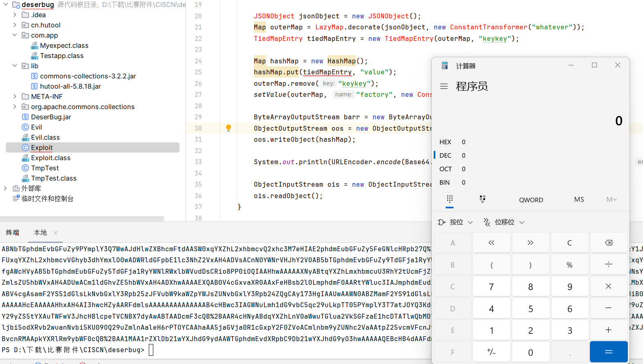Open the 位移位 bit shift dropdown

point(504,222)
